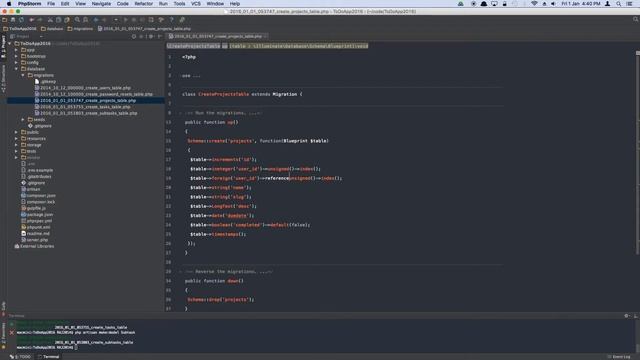Toggle the Project side tool window button
The width and height of the screenshot is (640, 360).
[3, 46]
